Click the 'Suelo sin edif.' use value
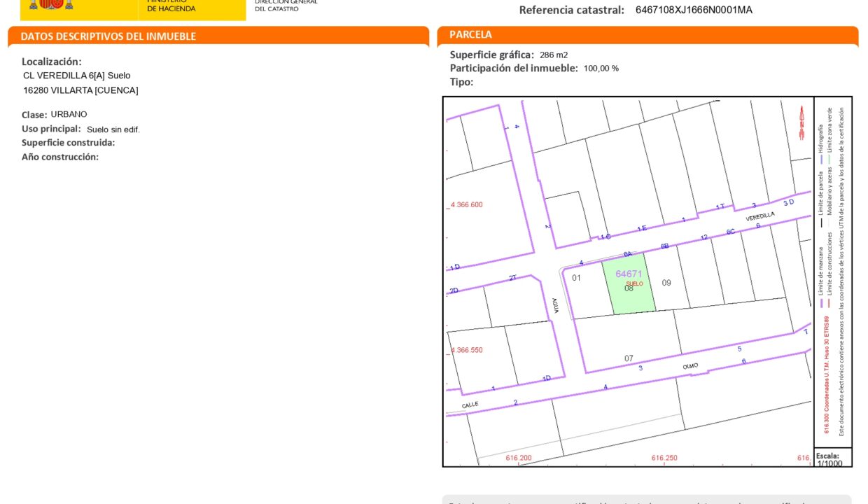Image resolution: width=868 pixels, height=504 pixels. (113, 129)
